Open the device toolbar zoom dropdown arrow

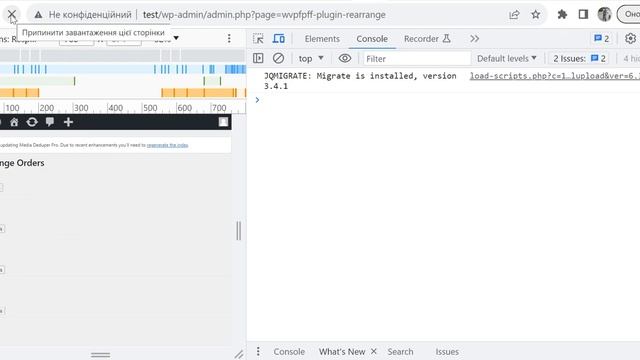[176, 38]
